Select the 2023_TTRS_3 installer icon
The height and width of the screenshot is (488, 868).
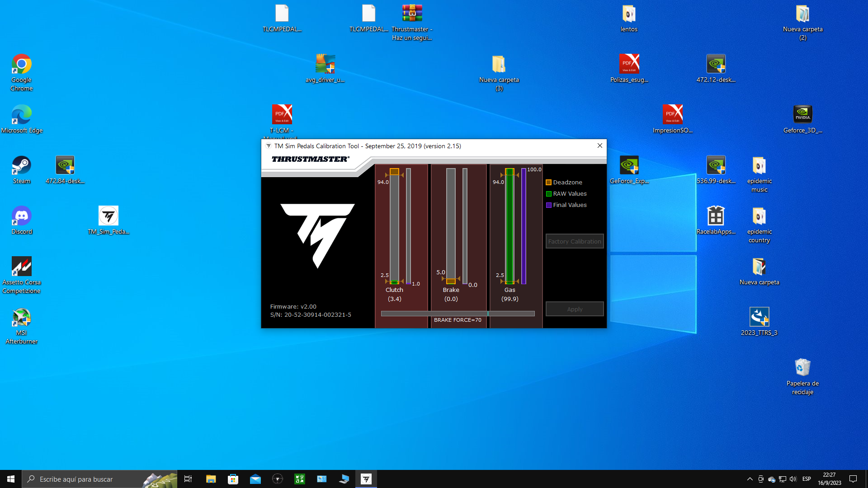(759, 322)
